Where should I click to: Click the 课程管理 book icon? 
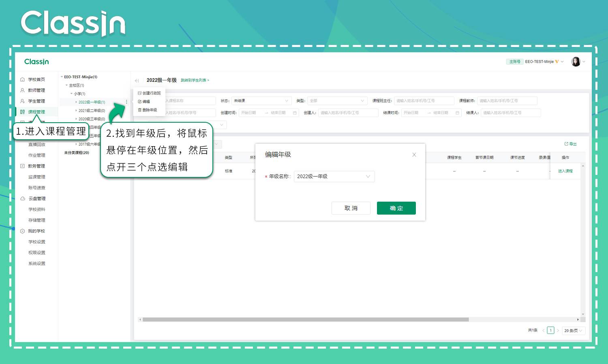(22, 112)
